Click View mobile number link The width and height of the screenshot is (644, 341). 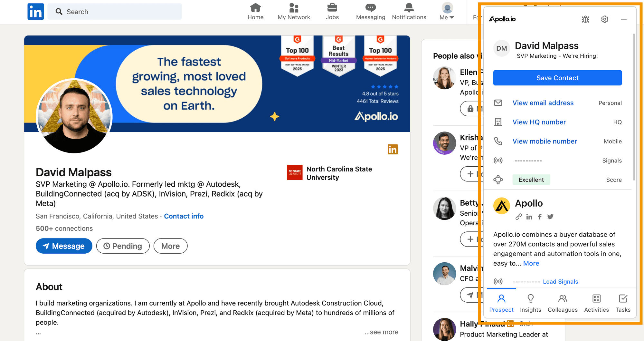[x=545, y=141]
